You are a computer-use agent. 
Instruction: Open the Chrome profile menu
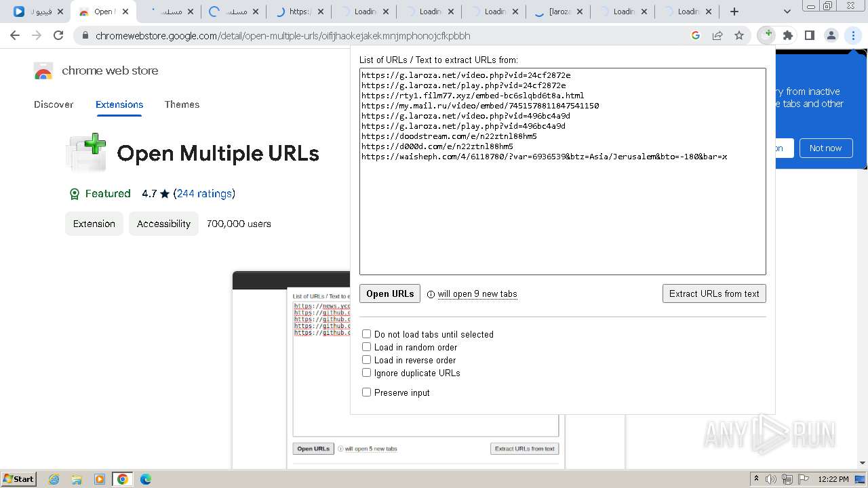pos(831,35)
